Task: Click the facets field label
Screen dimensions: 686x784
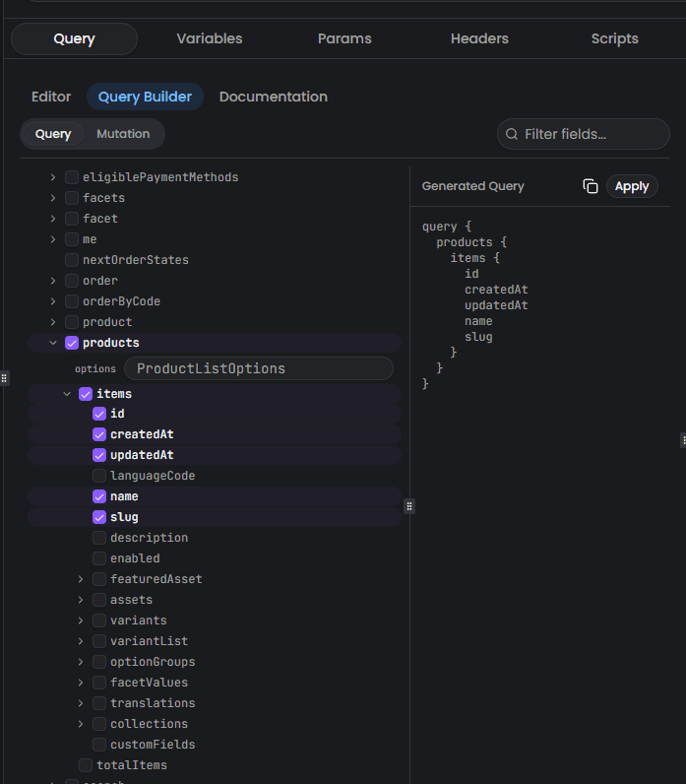Action: pos(104,198)
